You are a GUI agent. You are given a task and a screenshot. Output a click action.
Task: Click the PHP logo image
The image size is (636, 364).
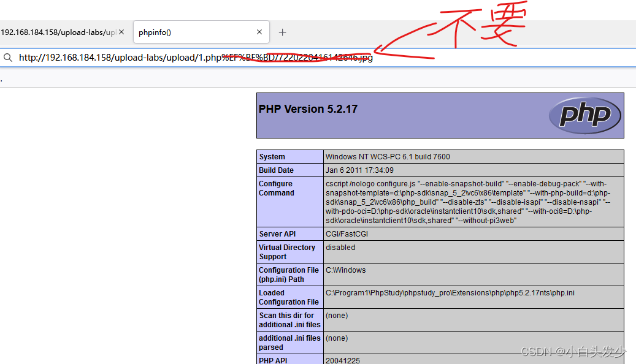585,116
